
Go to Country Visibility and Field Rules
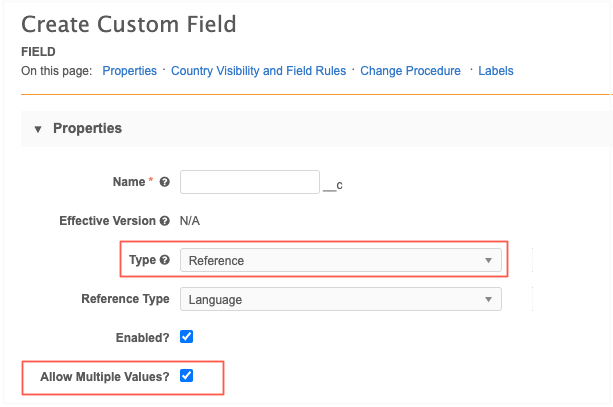point(258,71)
